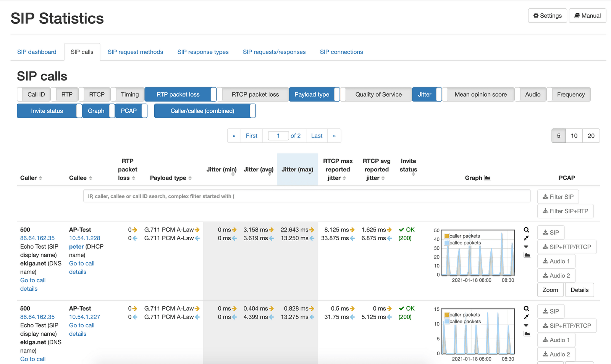Download Audio 1 for the first call

556,261
